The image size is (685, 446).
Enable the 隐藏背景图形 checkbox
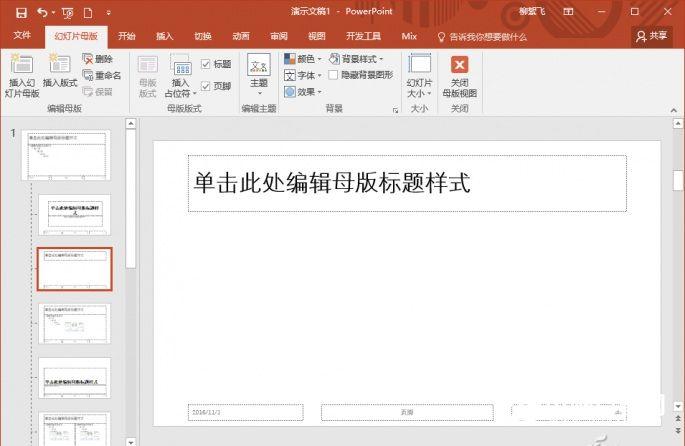point(333,75)
